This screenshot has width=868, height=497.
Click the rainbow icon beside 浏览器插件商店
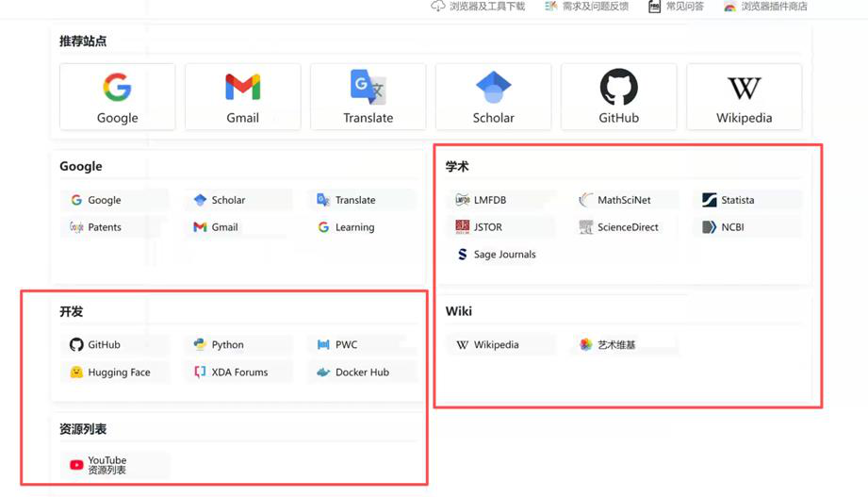click(x=730, y=7)
